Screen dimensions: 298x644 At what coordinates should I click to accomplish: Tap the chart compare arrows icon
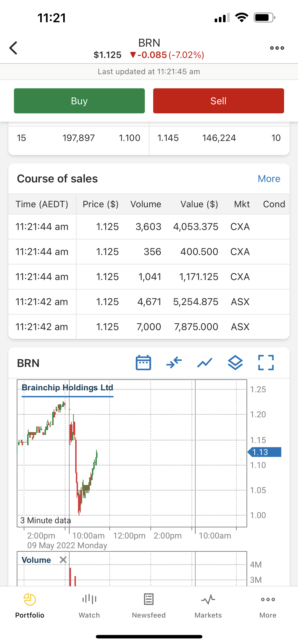click(x=174, y=363)
